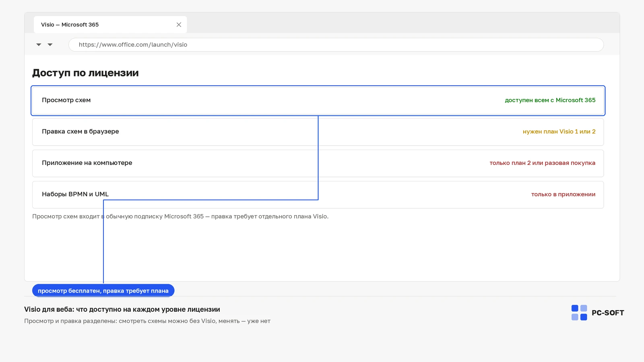Choose the Приложение на компьютере row

coord(318,163)
